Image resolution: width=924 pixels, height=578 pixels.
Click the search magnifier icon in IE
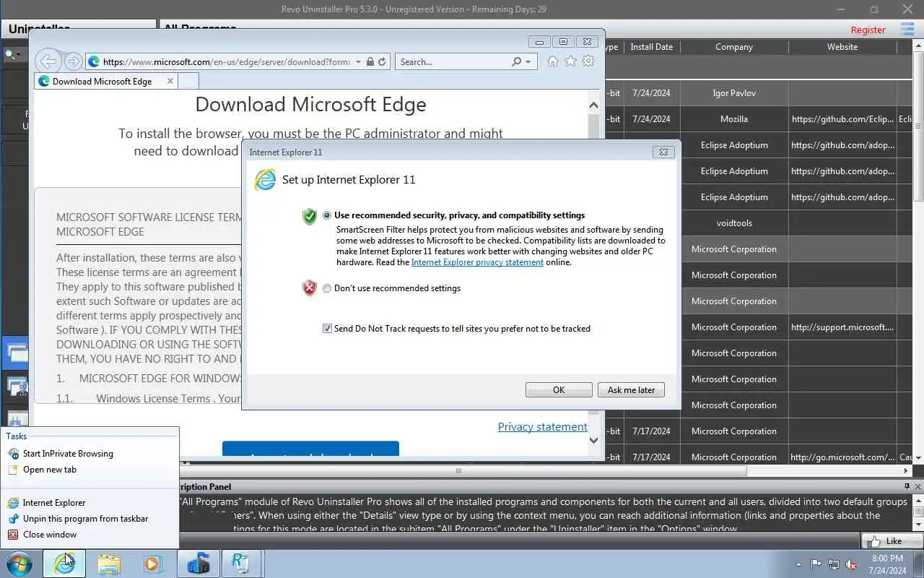[516, 62]
